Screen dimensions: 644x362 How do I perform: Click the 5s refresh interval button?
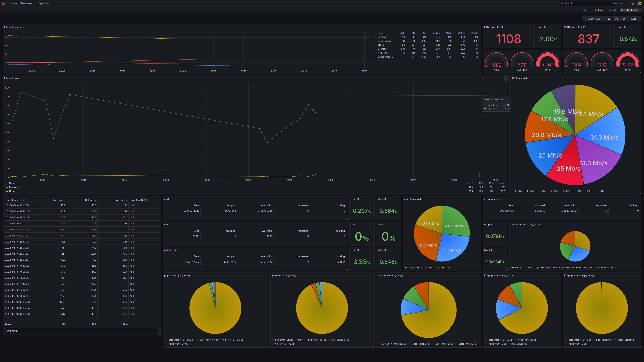pos(624,19)
